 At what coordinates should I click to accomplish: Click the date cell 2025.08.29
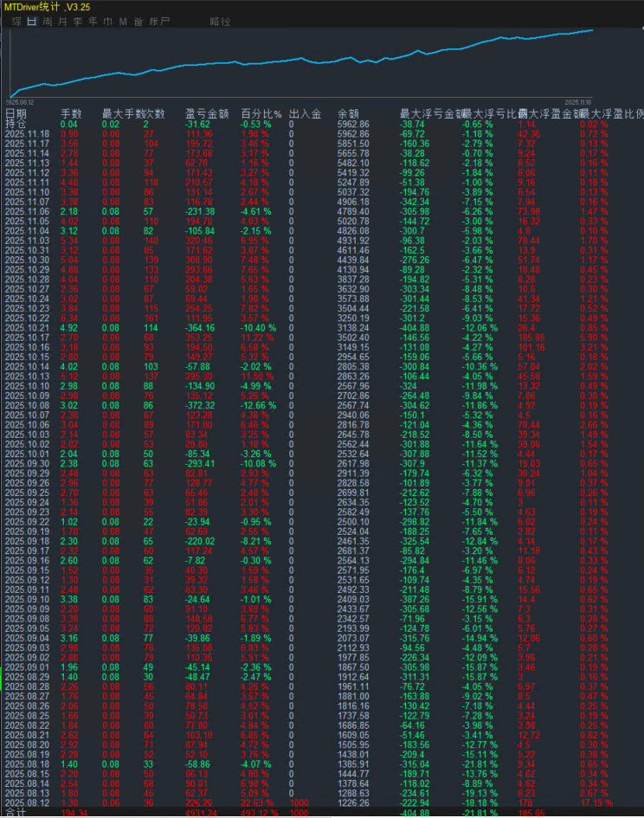(x=27, y=677)
